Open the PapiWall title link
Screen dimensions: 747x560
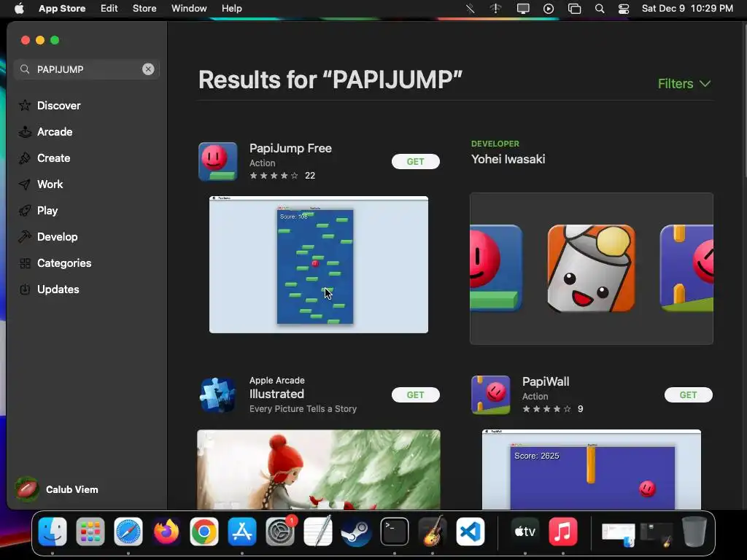click(546, 381)
